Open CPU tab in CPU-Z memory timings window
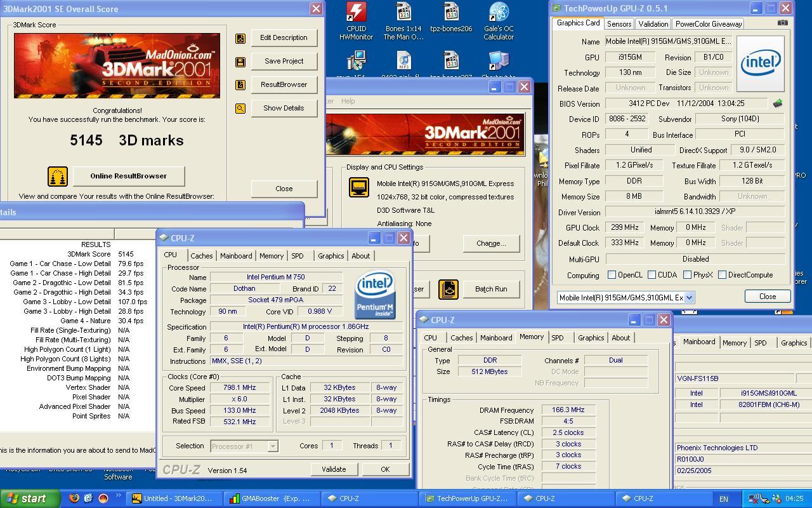Viewport: 812px width, 508px height. [x=430, y=338]
